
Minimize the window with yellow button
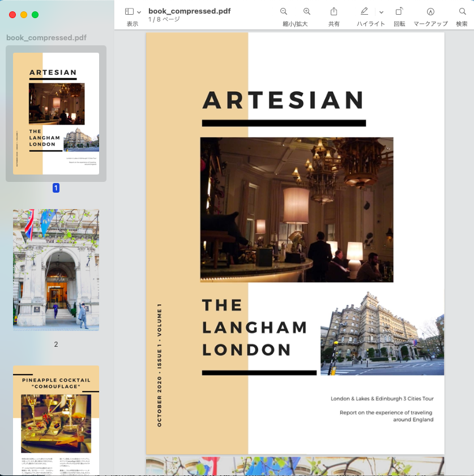click(x=24, y=15)
